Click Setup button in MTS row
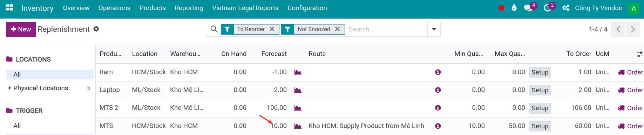The width and height of the screenshot is (644, 135). (x=540, y=126)
